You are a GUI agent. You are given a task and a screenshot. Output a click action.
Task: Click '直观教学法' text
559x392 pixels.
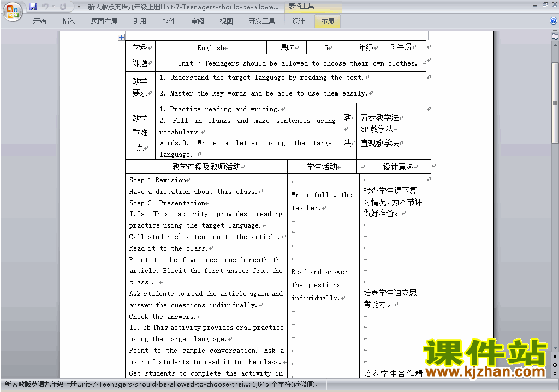[380, 143]
